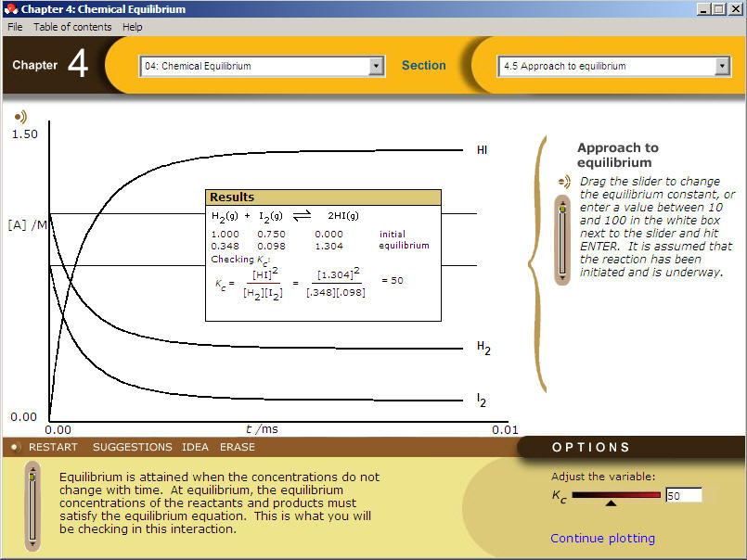This screenshot has width=747, height=560.
Task: Expand the chapter dropdown arrow
Action: point(376,66)
